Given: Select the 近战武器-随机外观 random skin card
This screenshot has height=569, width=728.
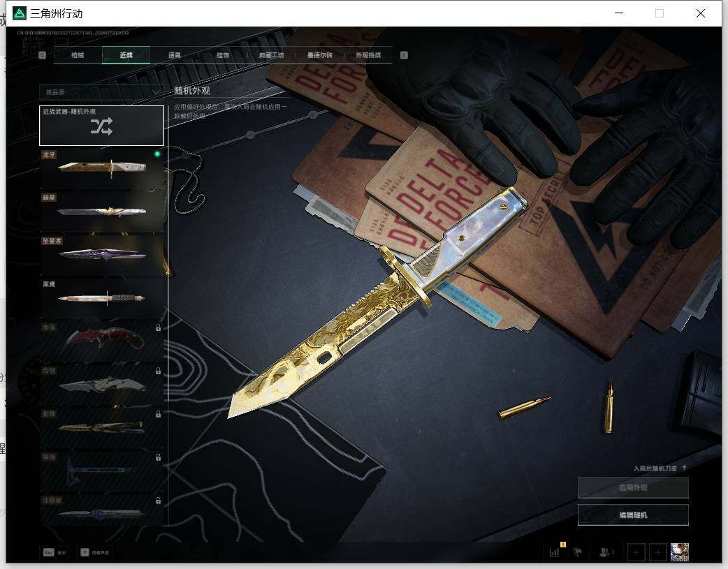Looking at the screenshot, I should point(102,125).
